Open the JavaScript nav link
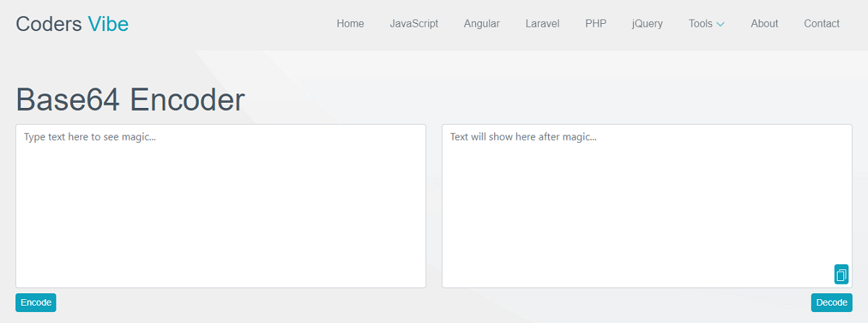Viewport: 868px width, 323px height. [x=414, y=24]
